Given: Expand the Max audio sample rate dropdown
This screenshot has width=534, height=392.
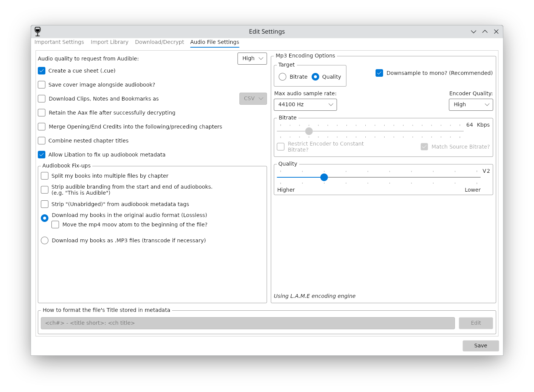Looking at the screenshot, I should (x=305, y=105).
